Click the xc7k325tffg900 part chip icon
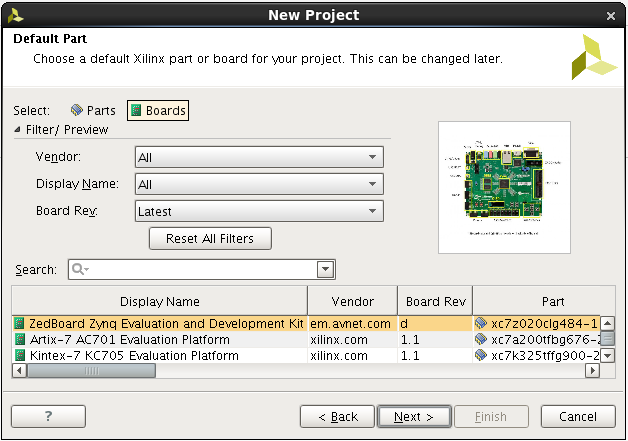Viewport: 628px width, 441px height. (x=481, y=355)
